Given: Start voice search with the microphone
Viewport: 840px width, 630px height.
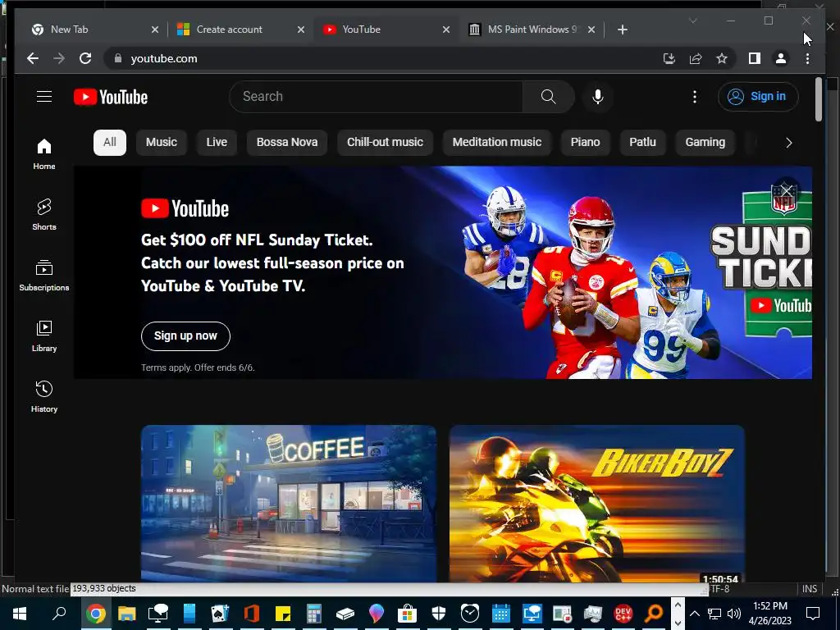Looking at the screenshot, I should click(x=598, y=97).
